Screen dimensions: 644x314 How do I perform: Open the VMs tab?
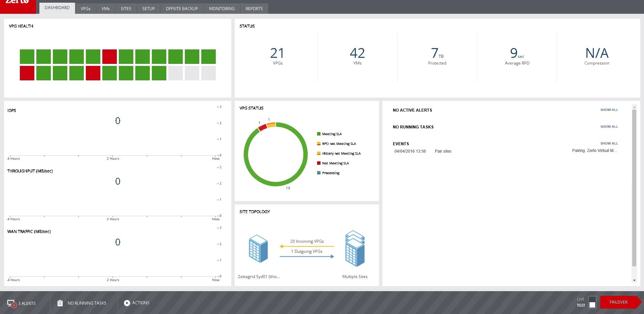pyautogui.click(x=106, y=8)
